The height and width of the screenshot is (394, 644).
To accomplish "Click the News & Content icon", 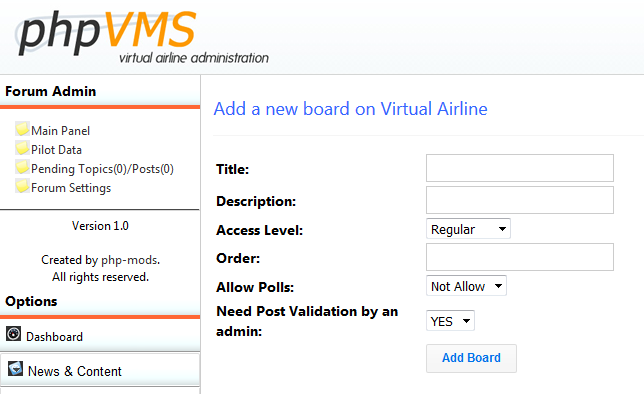I will click(15, 368).
